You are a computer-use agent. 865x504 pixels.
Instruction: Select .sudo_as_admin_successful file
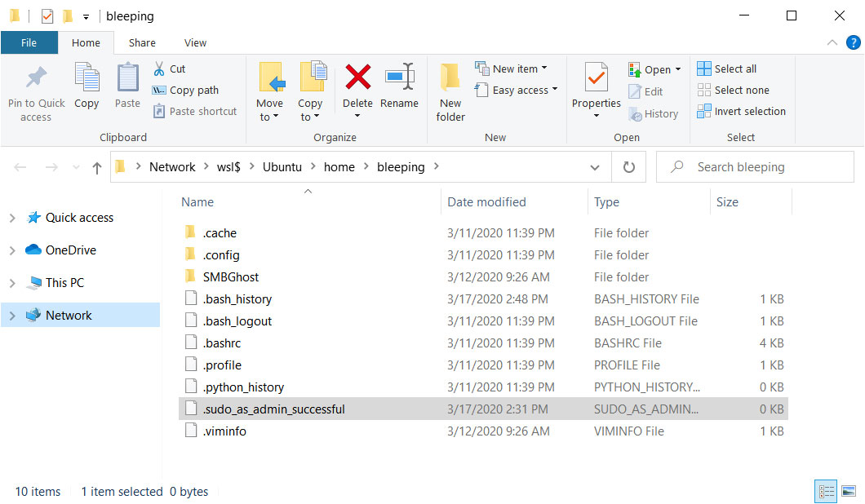tap(483, 409)
